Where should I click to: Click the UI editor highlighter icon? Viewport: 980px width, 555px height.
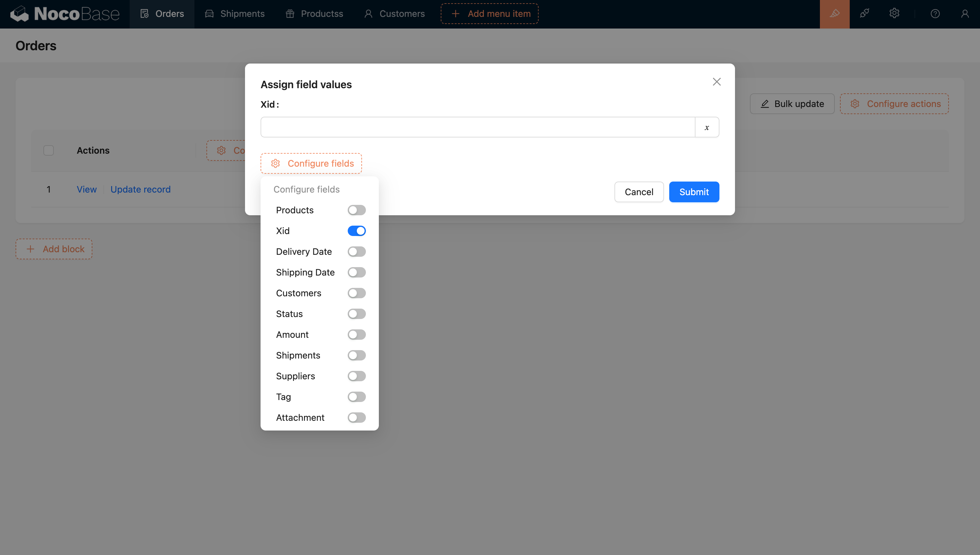(x=834, y=14)
